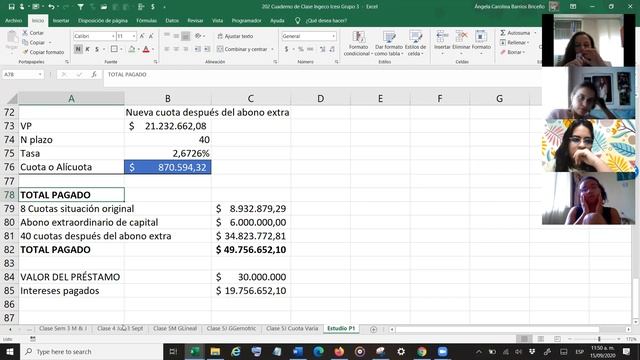
Task: Open the font color dropdown arrow
Action: 153,49
